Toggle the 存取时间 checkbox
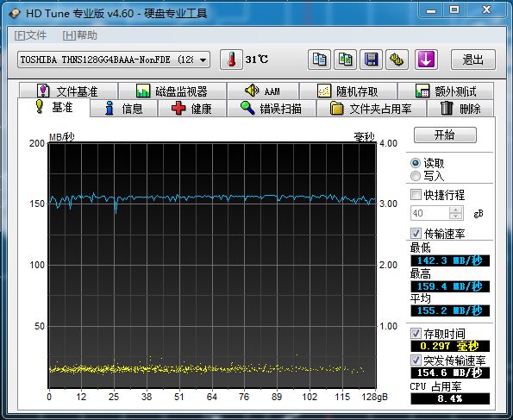Viewport: 513px width, 420px height. (416, 334)
